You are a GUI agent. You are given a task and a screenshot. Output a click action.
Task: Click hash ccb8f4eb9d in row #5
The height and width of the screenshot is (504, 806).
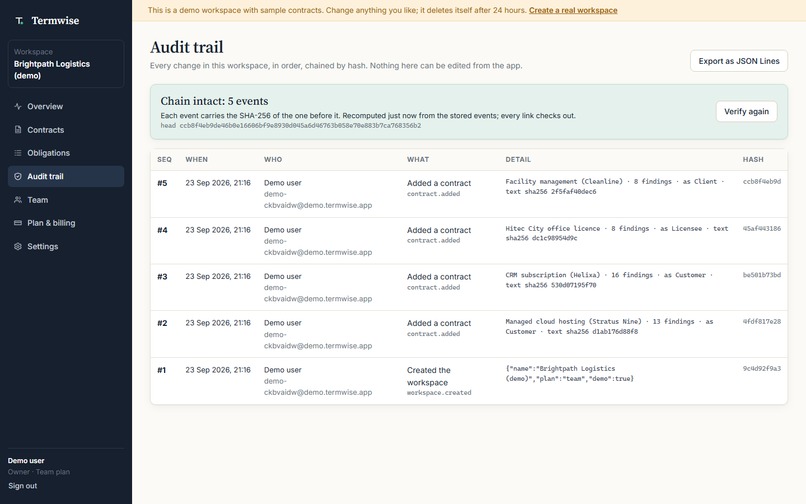(762, 182)
